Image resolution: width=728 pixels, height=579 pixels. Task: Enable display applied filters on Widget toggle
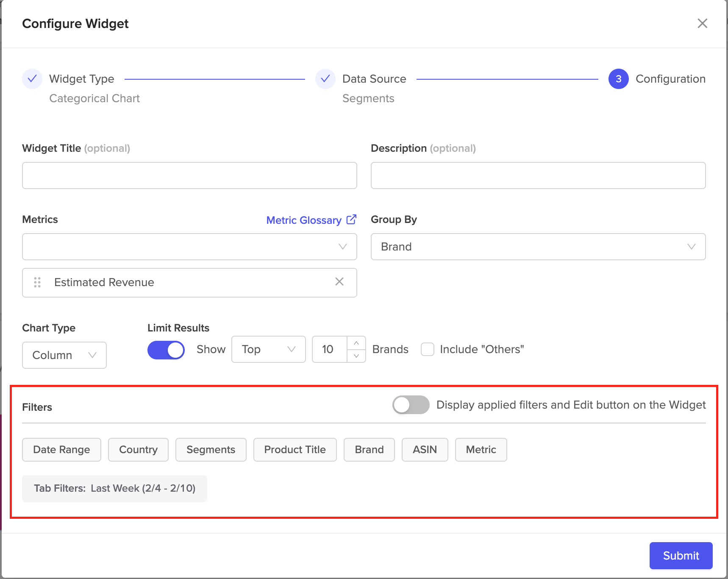point(411,405)
